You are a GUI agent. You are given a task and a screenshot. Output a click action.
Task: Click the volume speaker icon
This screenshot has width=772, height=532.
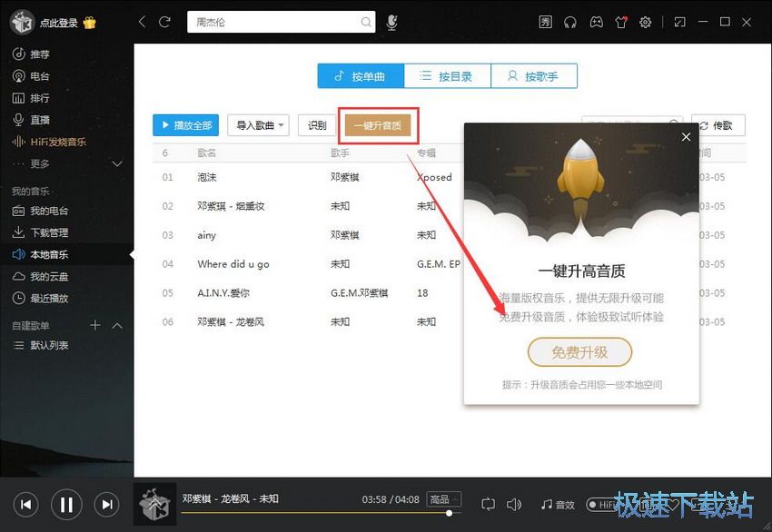pos(514,505)
